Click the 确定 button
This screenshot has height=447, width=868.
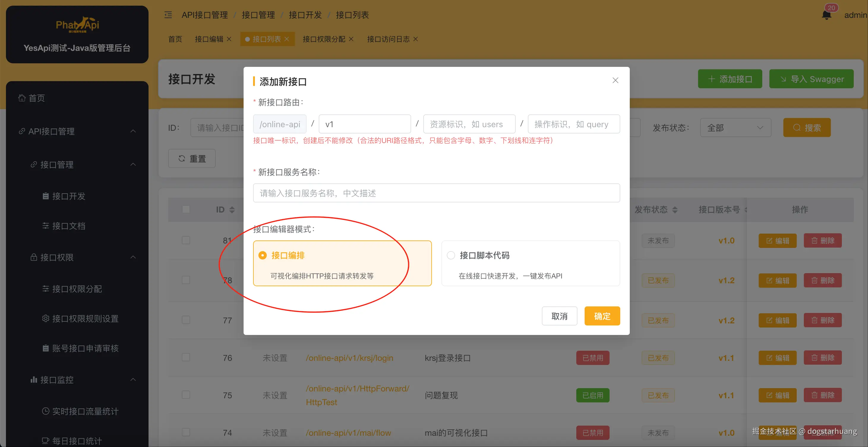(602, 316)
